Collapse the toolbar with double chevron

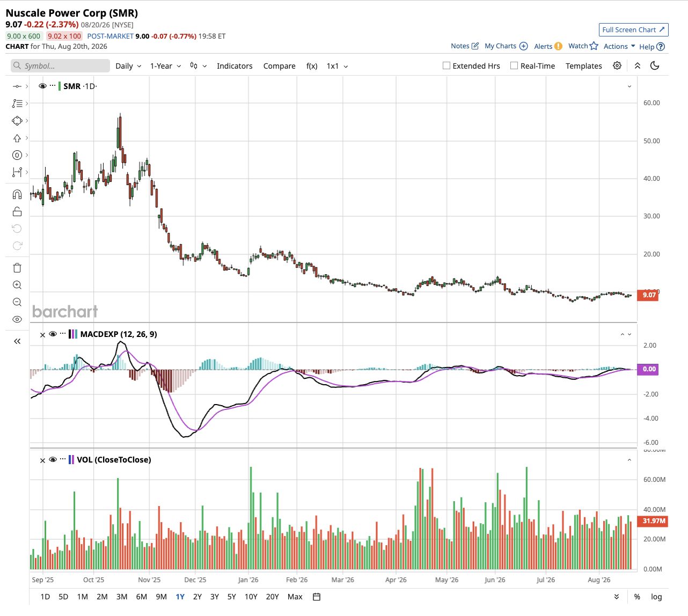(638, 65)
